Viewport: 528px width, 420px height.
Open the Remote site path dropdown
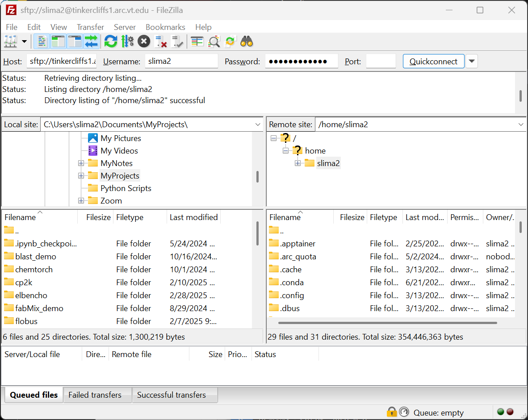pyautogui.click(x=521, y=125)
